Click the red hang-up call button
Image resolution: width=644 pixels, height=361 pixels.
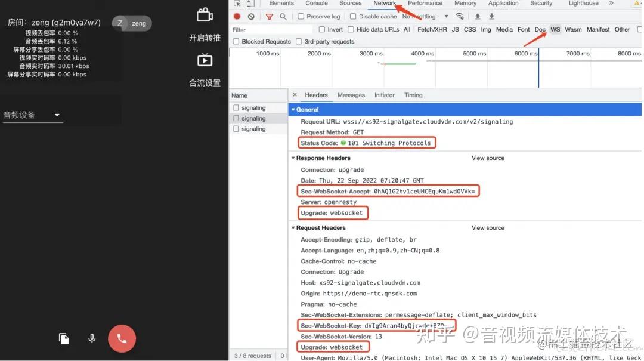point(122,338)
